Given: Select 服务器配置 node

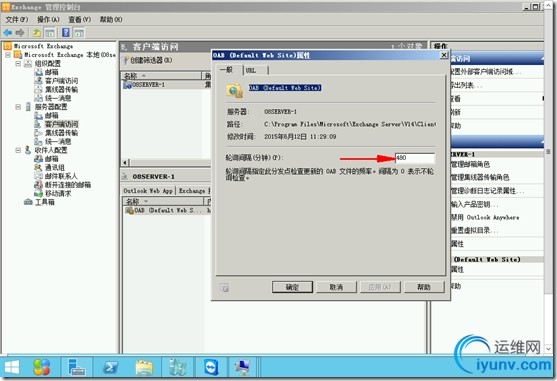Looking at the screenshot, I should 51,107.
